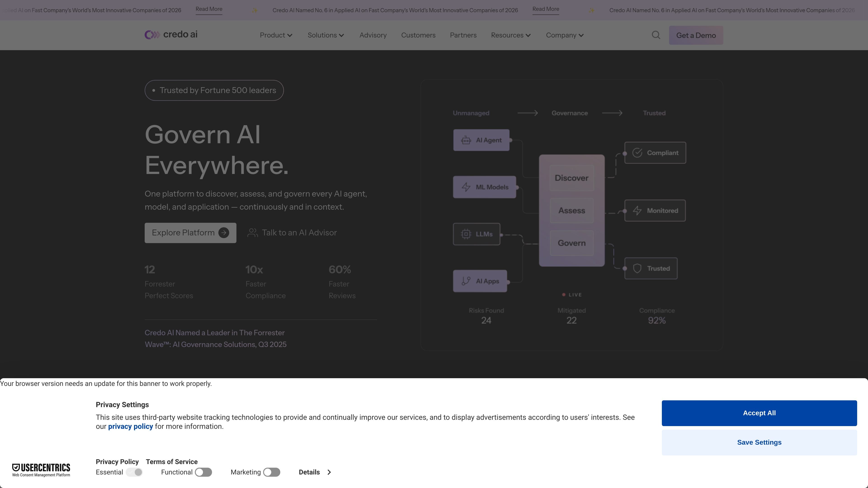The height and width of the screenshot is (488, 868).
Task: Open the Terms of Service link
Action: coord(172,462)
